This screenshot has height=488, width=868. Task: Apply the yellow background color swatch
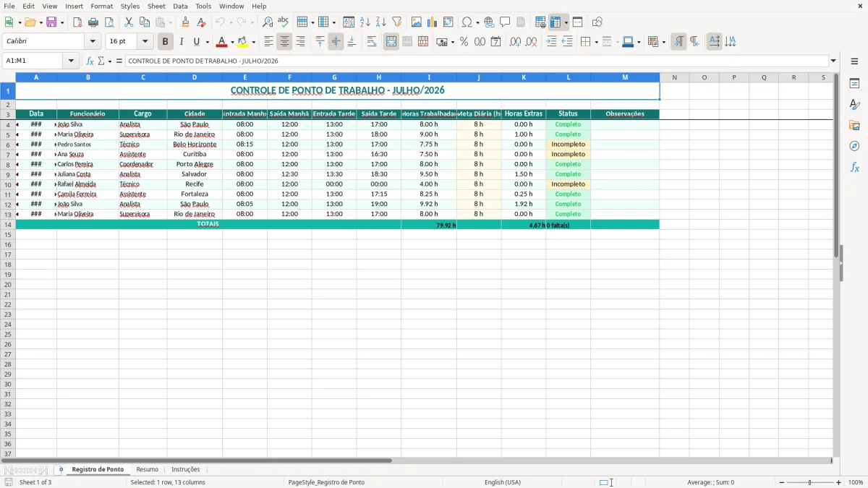click(243, 42)
